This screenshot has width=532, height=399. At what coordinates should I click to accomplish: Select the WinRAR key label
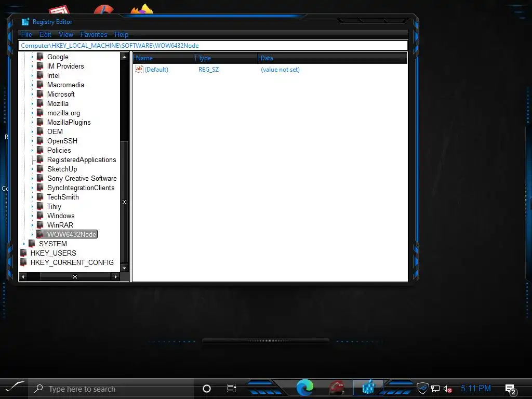60,225
